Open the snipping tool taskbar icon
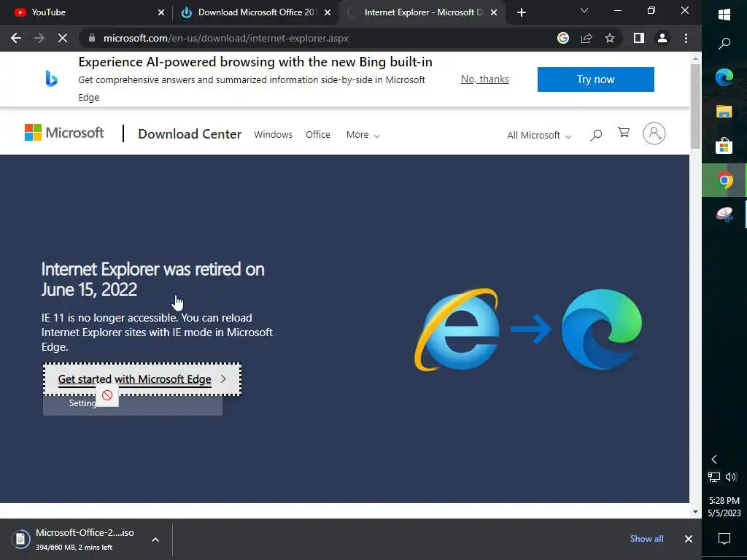This screenshot has width=747, height=560. coord(724,214)
